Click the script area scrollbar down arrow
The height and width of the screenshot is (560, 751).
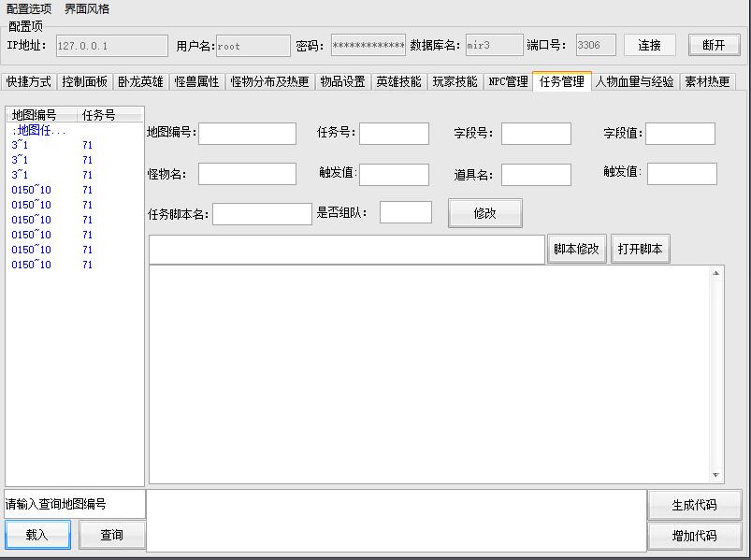point(716,475)
